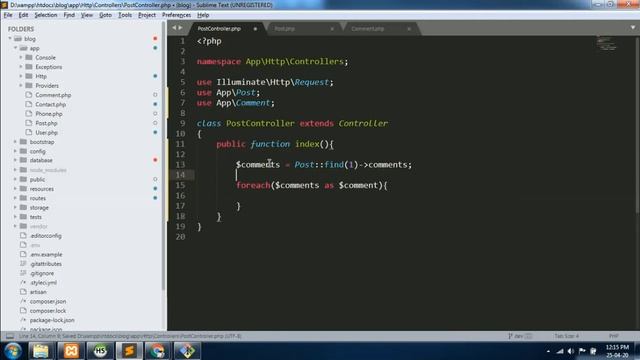Open .env.example file in sidebar
The image size is (640, 360).
(x=46, y=255)
